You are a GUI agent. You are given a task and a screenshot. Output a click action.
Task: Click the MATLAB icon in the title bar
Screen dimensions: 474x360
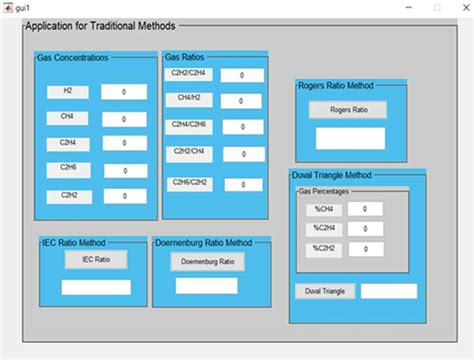pyautogui.click(x=8, y=8)
